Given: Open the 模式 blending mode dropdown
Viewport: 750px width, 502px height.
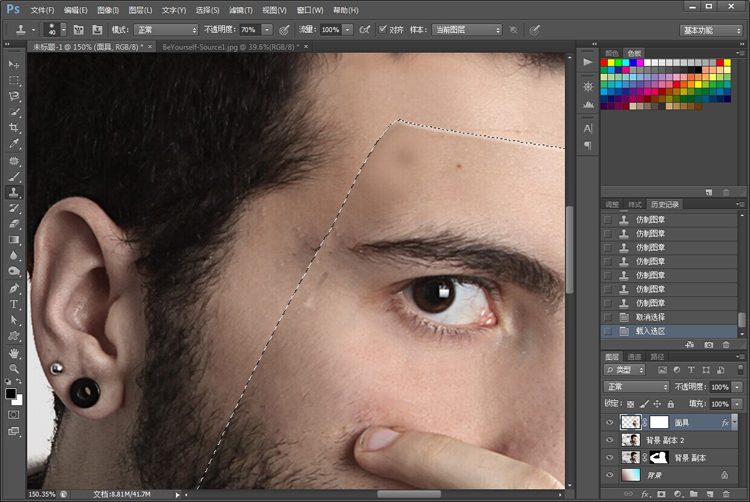Looking at the screenshot, I should tap(165, 30).
